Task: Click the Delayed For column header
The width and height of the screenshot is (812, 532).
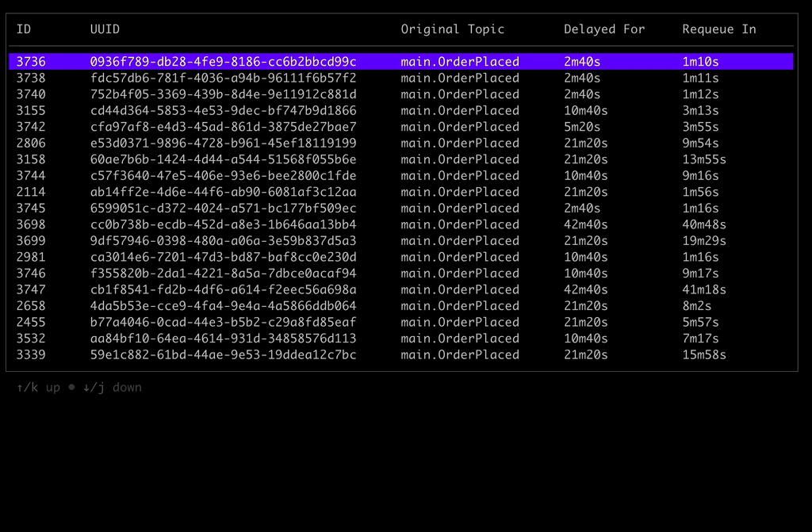Action: (x=604, y=29)
